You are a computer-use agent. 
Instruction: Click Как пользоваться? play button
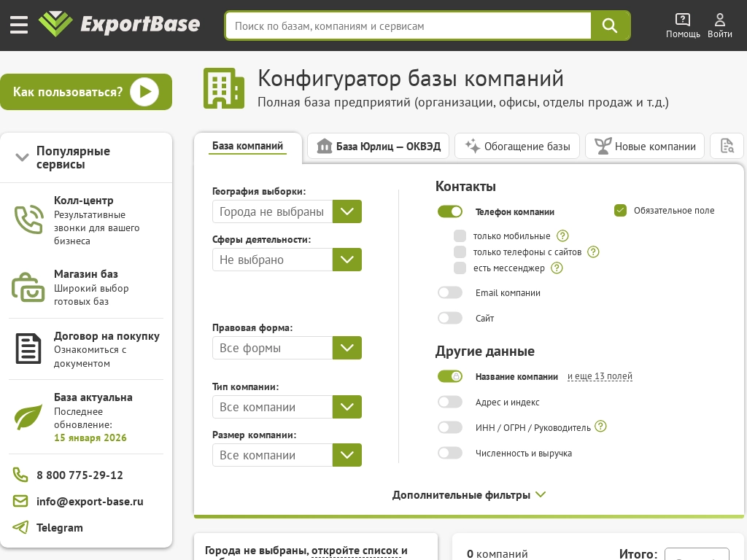click(x=144, y=91)
